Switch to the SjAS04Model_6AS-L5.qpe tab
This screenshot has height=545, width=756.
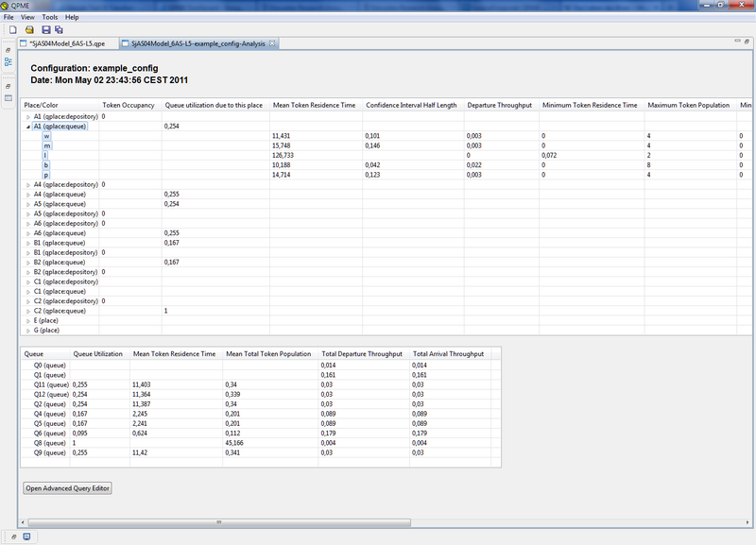pyautogui.click(x=64, y=43)
